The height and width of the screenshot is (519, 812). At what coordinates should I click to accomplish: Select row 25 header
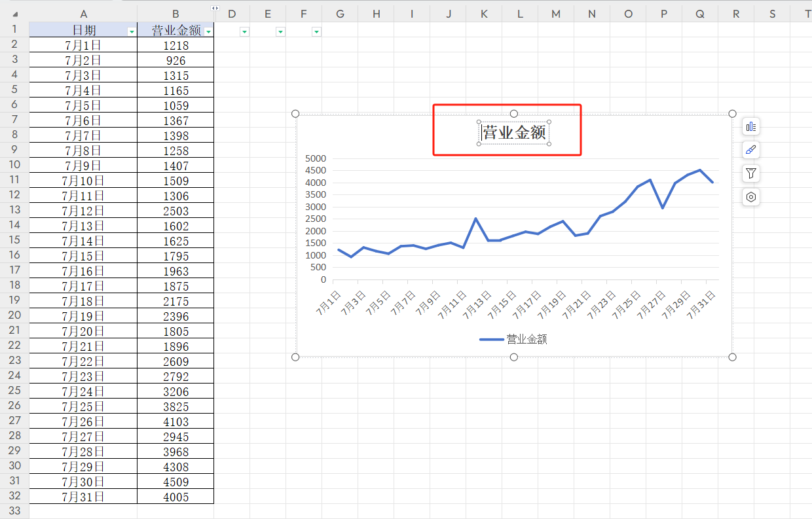[x=14, y=391]
